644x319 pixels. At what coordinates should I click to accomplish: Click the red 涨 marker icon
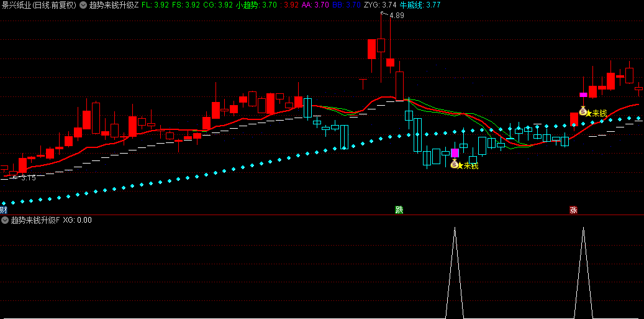click(573, 210)
